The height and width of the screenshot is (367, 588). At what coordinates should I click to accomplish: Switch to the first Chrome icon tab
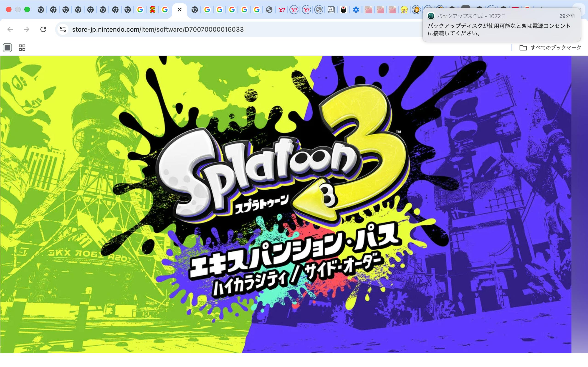(41, 10)
